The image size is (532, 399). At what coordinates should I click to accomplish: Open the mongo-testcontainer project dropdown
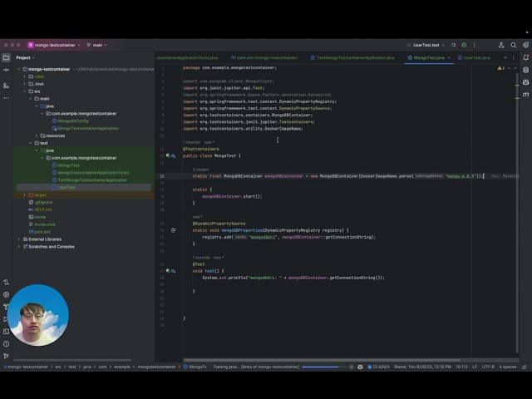(54, 45)
